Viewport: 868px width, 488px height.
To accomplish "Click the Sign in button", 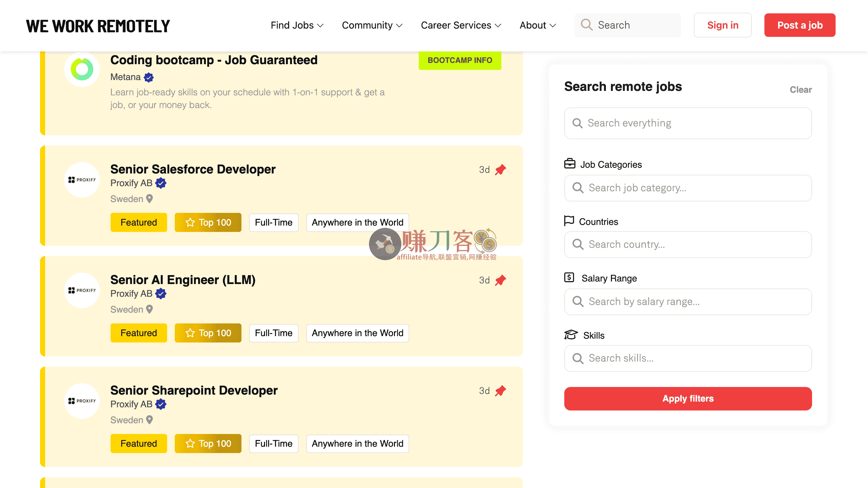I will pos(722,25).
